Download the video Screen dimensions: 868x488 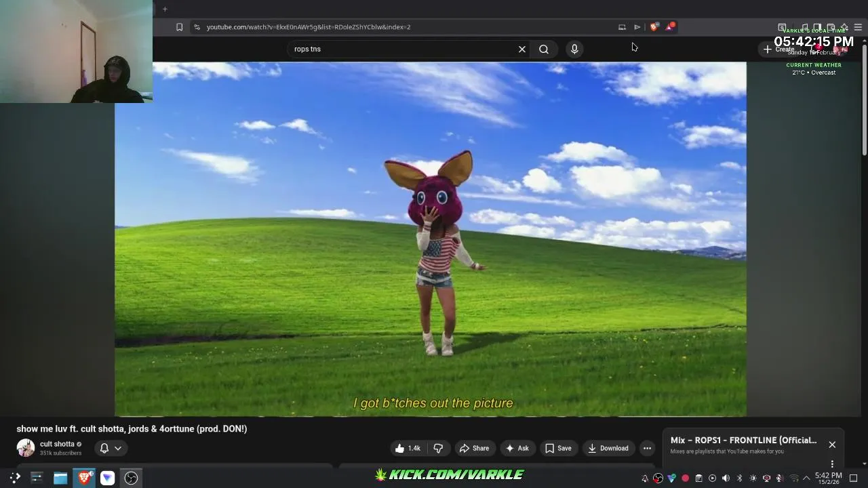click(608, 448)
